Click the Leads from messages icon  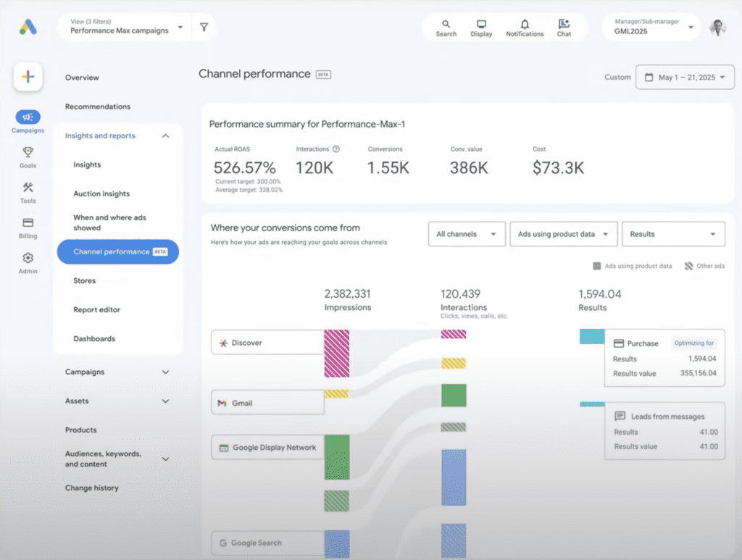pos(620,417)
